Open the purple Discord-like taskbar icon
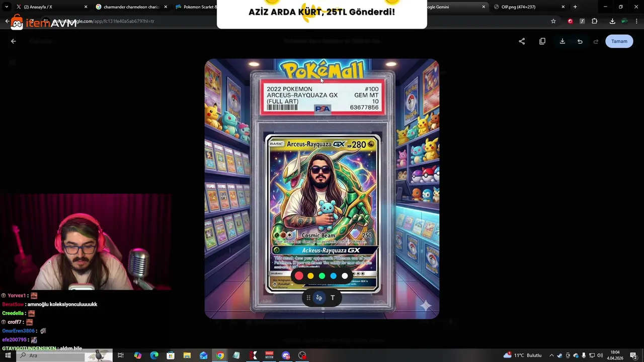 coord(286,355)
